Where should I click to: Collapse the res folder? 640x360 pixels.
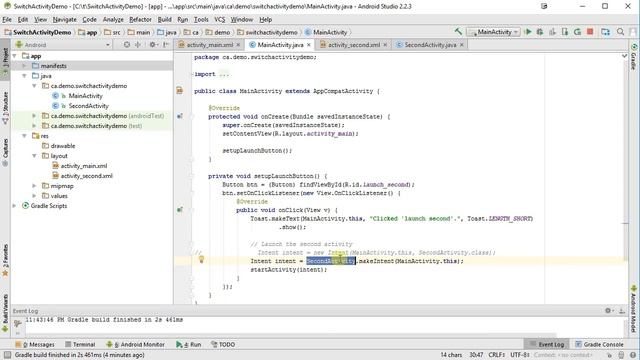(24, 136)
